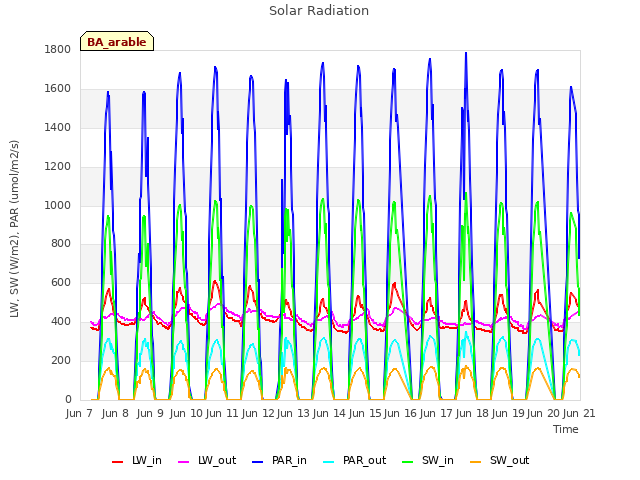
Task: Click the BA_arable annotation label
Action: click(x=117, y=42)
